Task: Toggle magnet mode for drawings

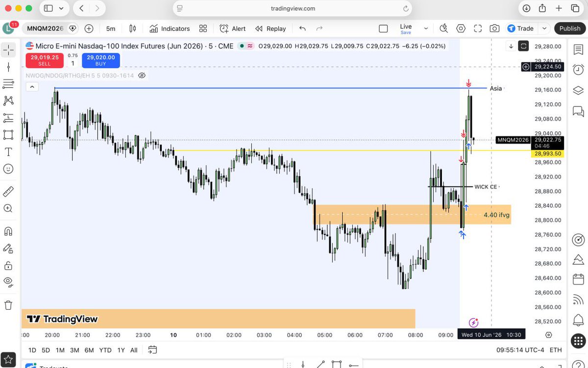Action: pyautogui.click(x=8, y=231)
